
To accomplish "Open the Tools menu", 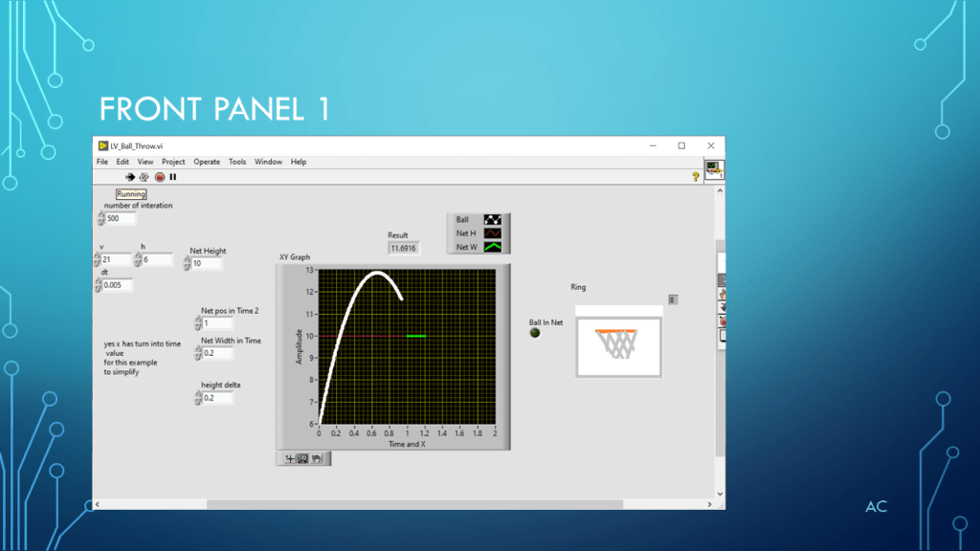I will tap(237, 162).
